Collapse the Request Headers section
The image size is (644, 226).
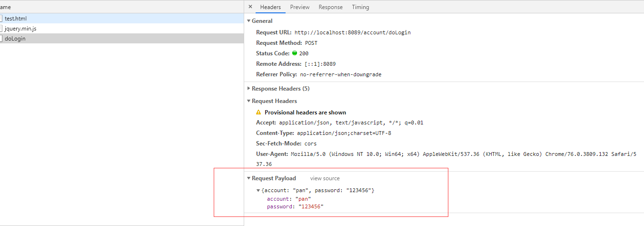(x=248, y=101)
